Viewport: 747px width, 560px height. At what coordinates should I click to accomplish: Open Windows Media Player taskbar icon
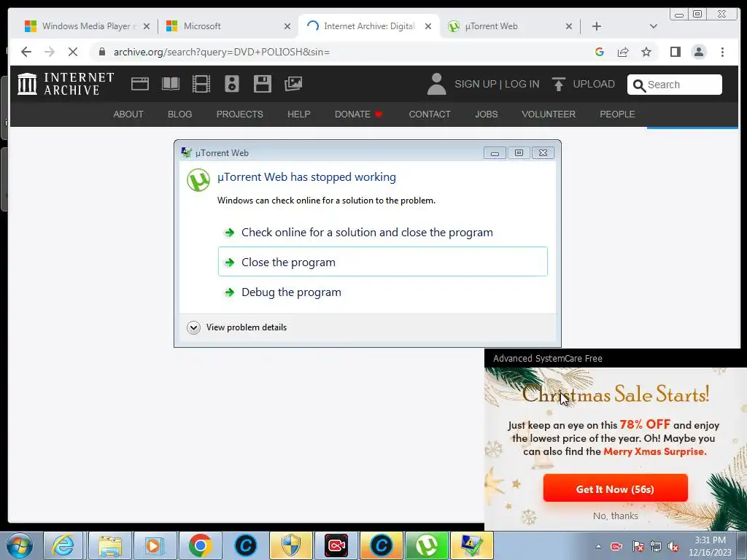click(155, 545)
